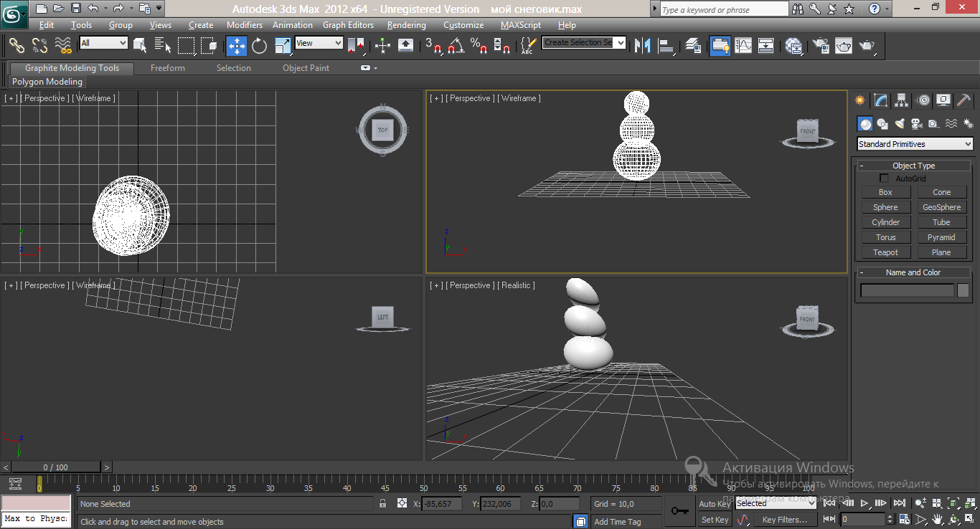Collapse the Object Type rollout
Image resolution: width=980 pixels, height=529 pixels.
[x=913, y=166]
